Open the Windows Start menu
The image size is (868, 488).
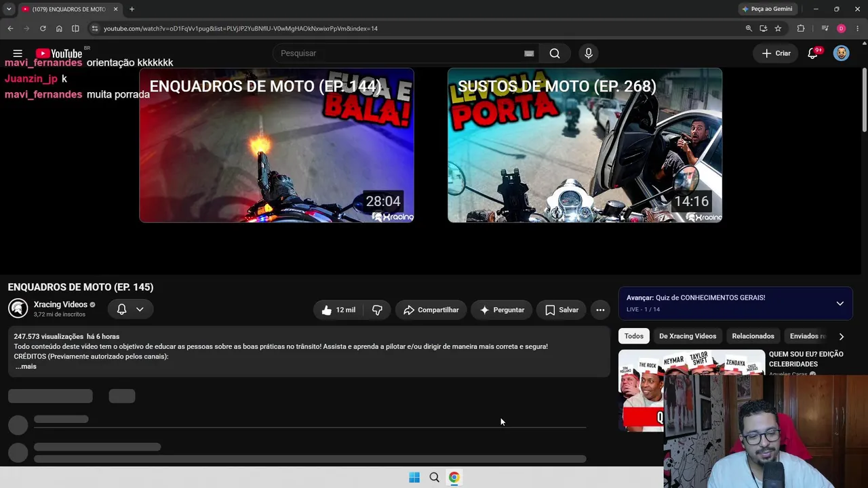(414, 477)
